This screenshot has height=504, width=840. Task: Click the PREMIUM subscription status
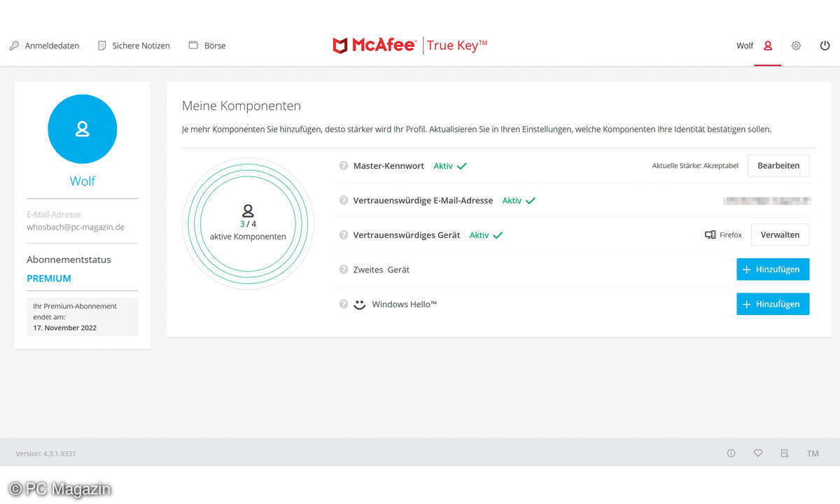[49, 278]
